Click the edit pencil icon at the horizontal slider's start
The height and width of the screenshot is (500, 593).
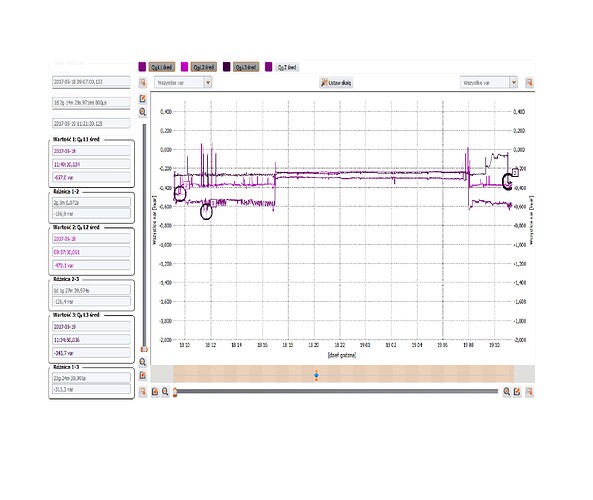[155, 391]
